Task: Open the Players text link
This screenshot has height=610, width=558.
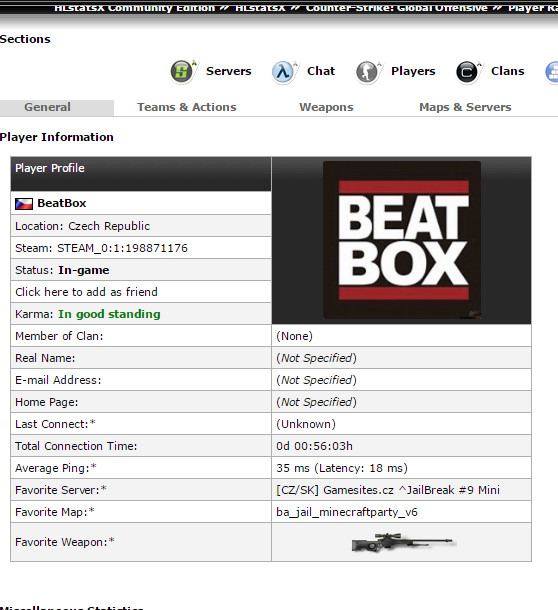Action: [x=413, y=71]
